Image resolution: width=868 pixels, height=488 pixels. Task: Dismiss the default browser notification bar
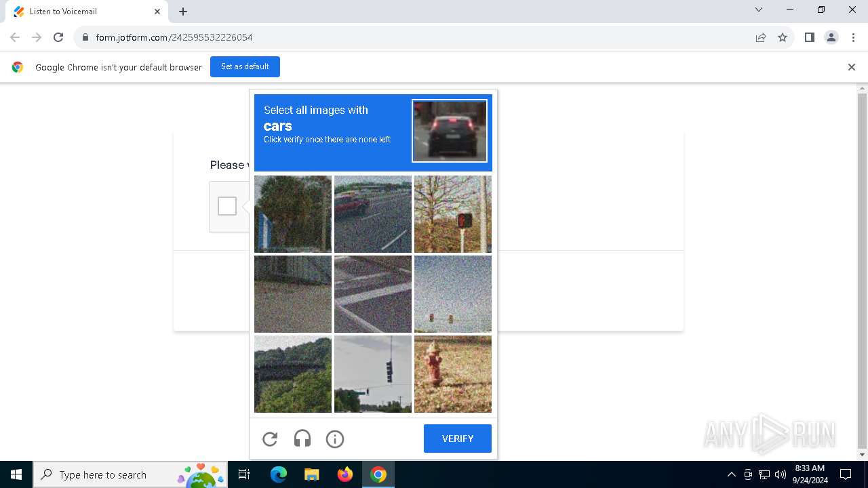tap(852, 67)
